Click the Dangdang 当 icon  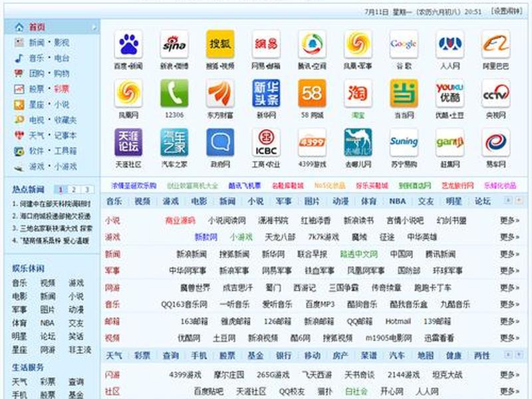pyautogui.click(x=404, y=93)
